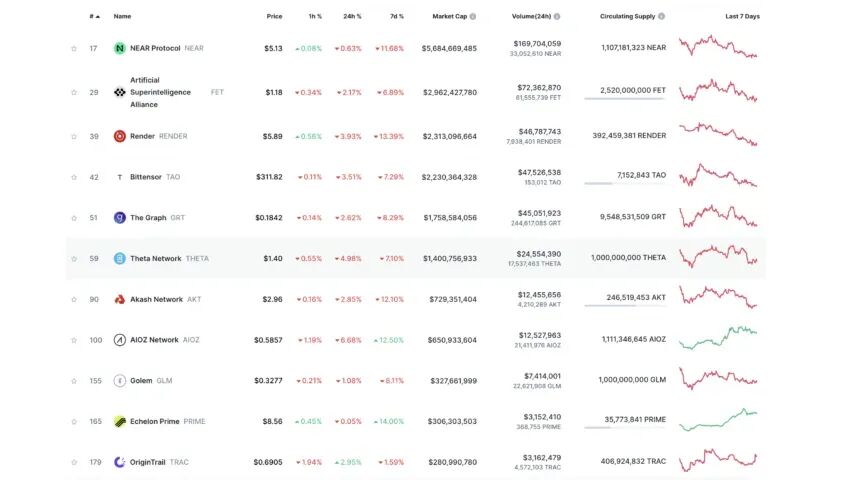
Task: Open the Bittensor TAO coin page
Action: tap(146, 177)
